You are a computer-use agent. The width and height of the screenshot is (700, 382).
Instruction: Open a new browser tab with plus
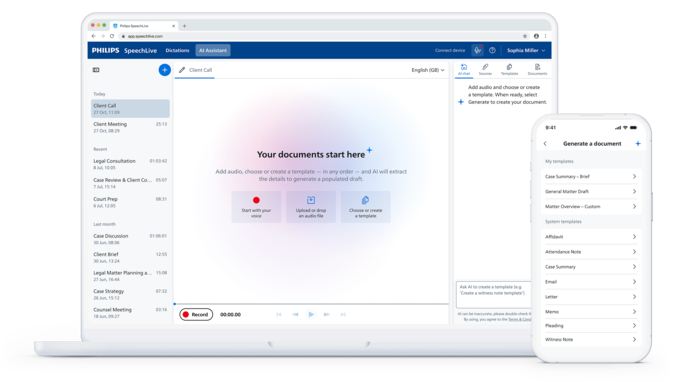pyautogui.click(x=184, y=26)
